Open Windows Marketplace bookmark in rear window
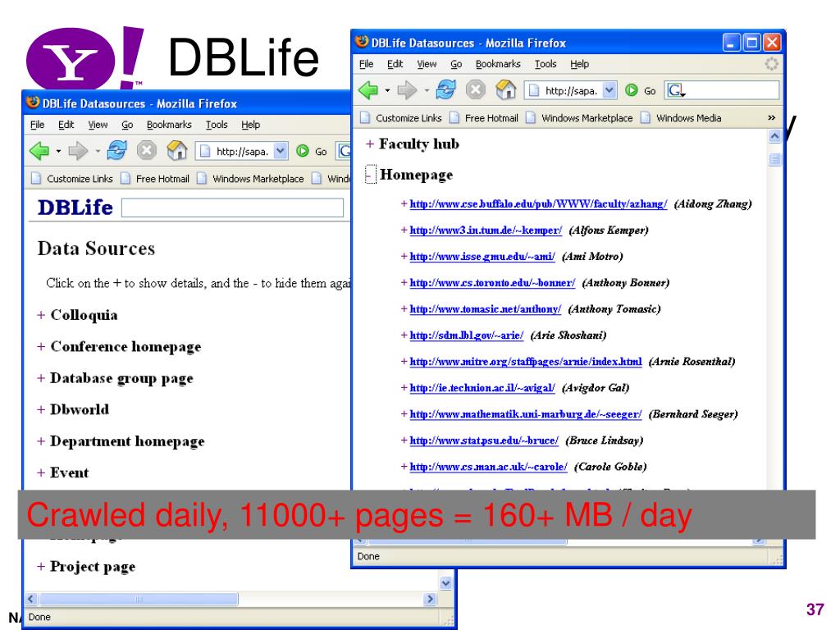Image resolution: width=840 pixels, height=630 pixels. [250, 178]
